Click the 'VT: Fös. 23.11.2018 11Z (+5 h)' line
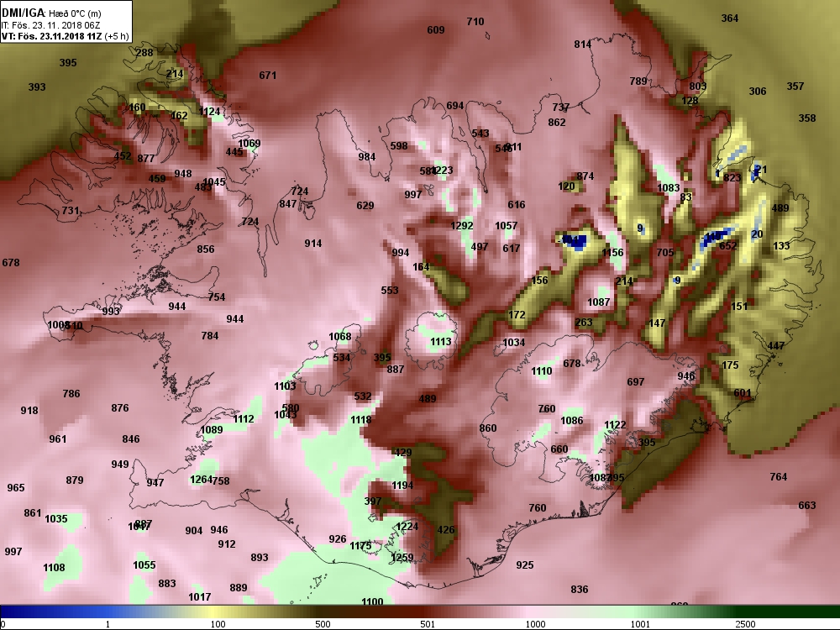Screen dimensions: 840x630 coord(65,36)
